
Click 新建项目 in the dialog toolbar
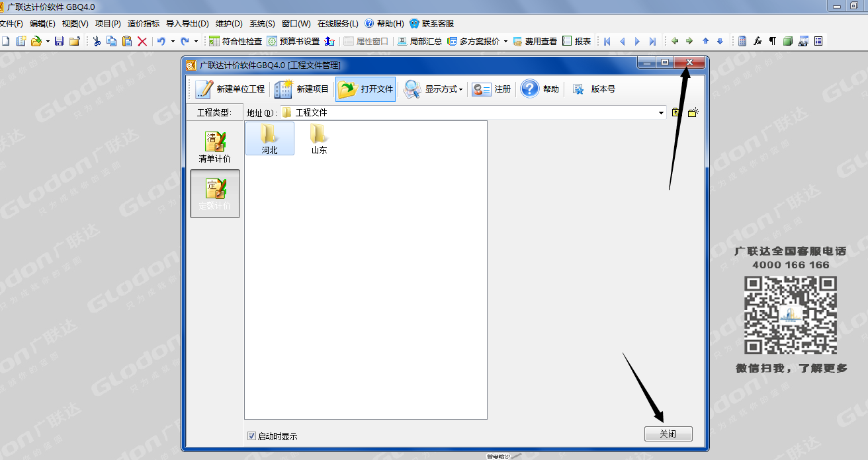click(301, 89)
